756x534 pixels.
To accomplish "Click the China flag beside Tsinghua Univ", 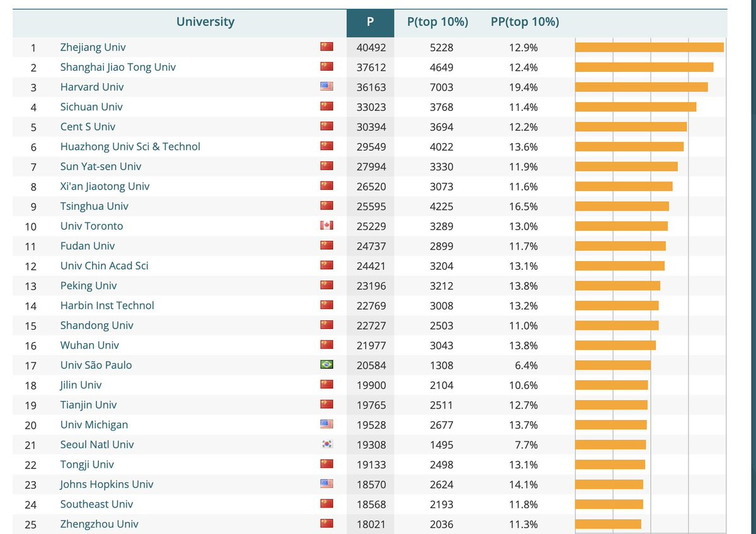I will pyautogui.click(x=326, y=206).
